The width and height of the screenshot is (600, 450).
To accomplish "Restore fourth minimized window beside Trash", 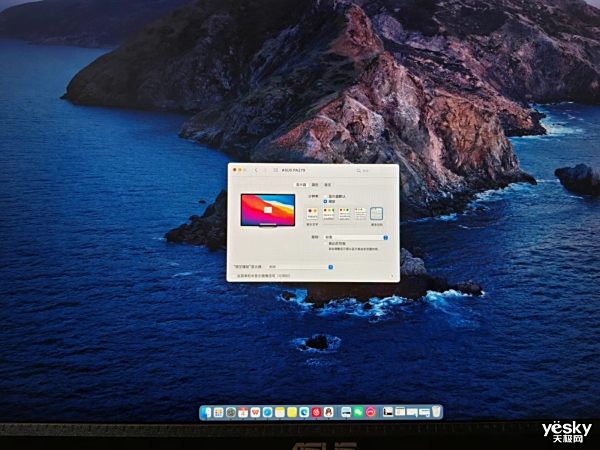I will tap(424, 412).
